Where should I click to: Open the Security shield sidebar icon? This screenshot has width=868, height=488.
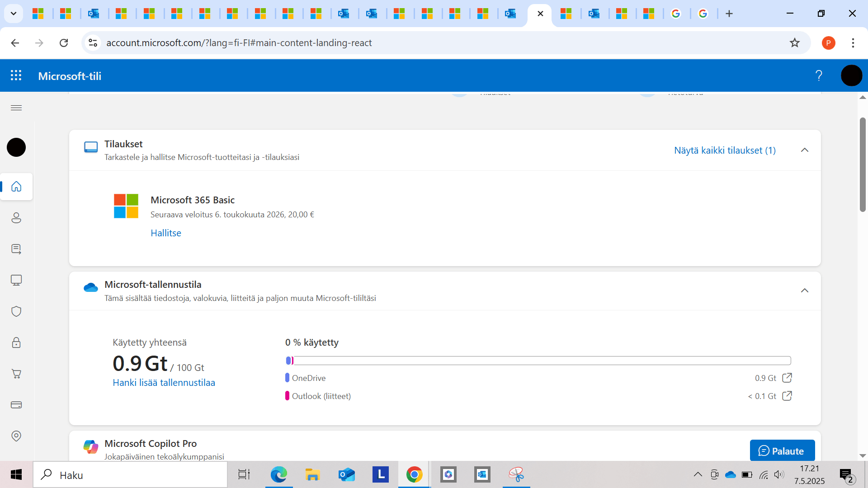tap(16, 311)
